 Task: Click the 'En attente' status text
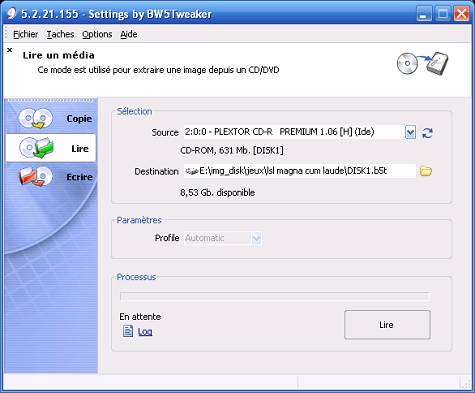(140, 317)
